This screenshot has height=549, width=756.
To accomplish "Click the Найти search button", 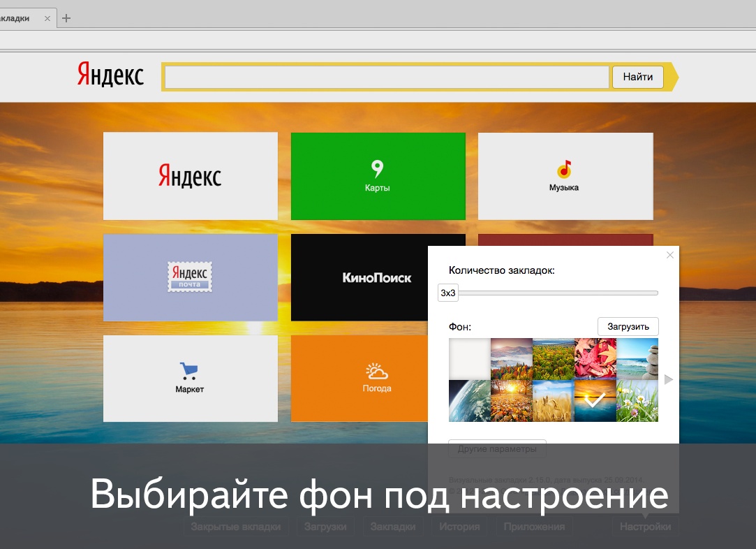I will (637, 77).
